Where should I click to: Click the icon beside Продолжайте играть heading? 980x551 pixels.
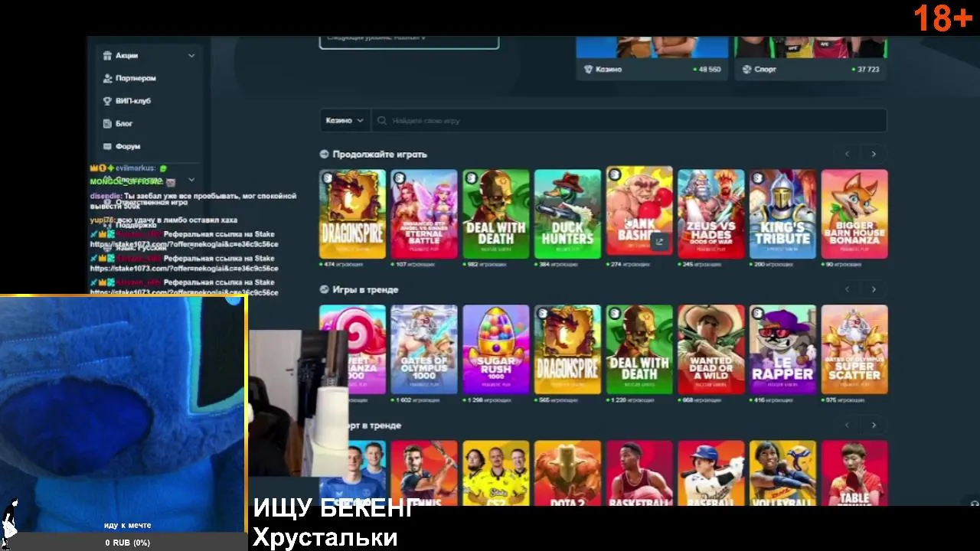click(x=325, y=155)
